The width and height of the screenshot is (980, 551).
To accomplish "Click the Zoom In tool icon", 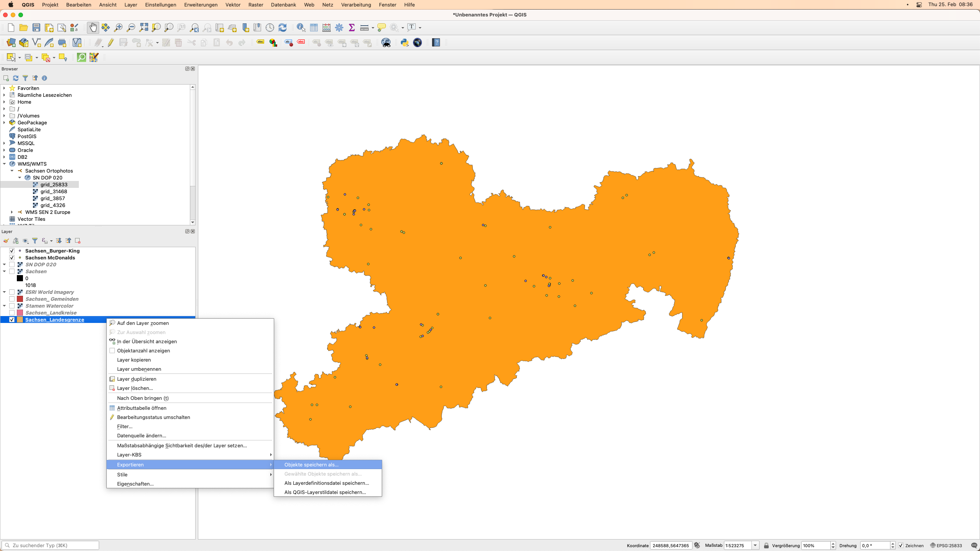I will (118, 27).
